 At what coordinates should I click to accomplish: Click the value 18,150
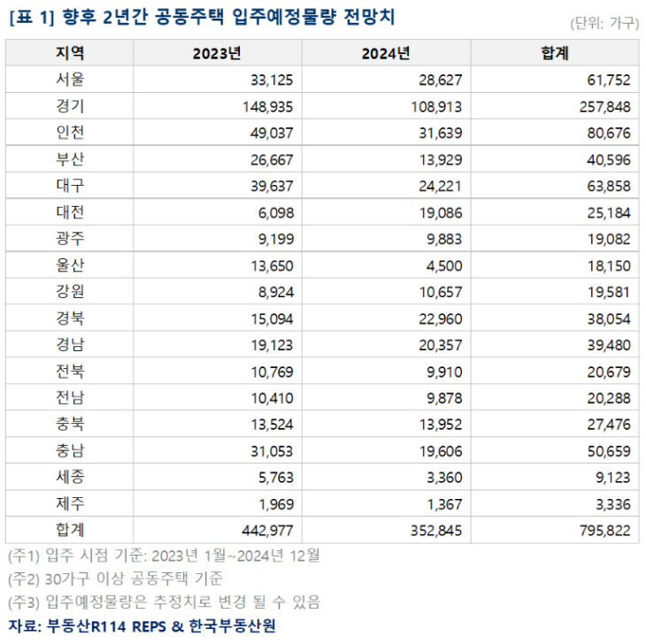tap(609, 266)
